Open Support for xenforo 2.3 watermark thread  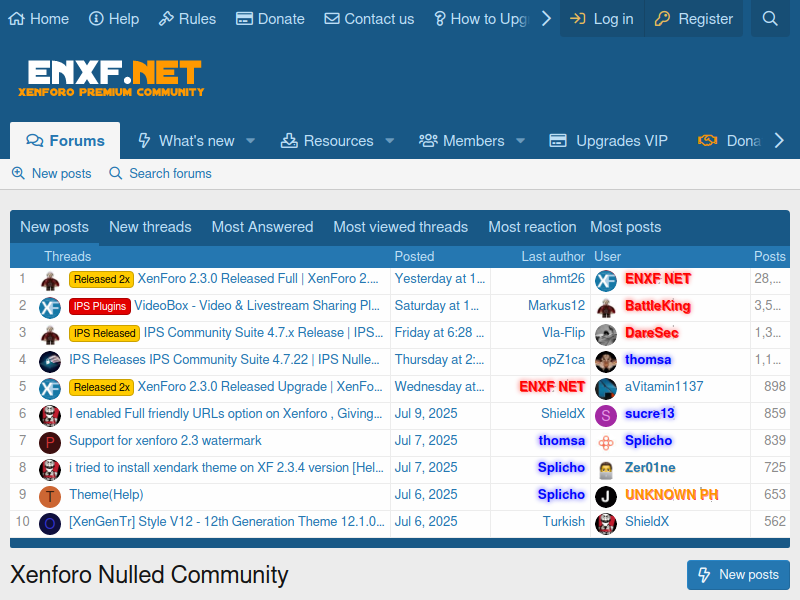(165, 441)
